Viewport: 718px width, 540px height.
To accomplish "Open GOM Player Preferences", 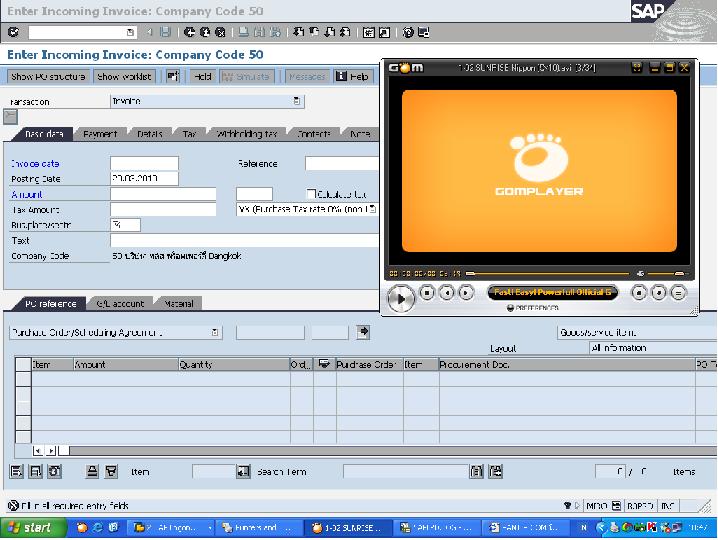I will (533, 308).
